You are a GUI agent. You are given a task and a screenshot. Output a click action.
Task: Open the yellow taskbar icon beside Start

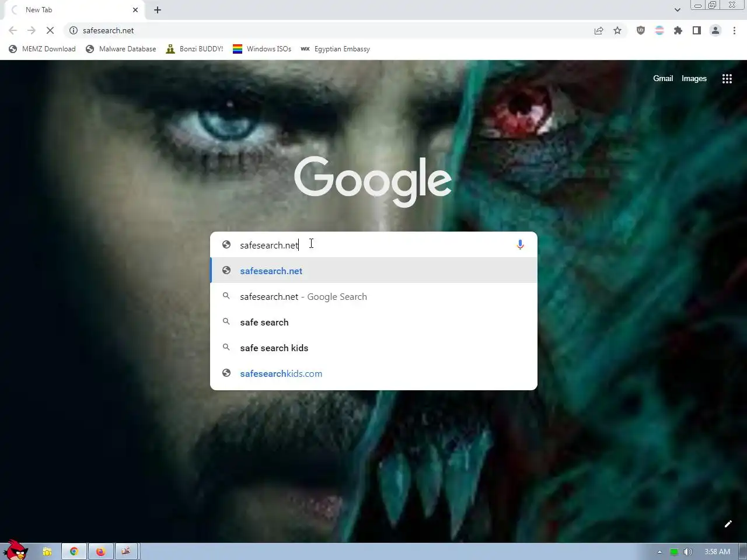47,551
